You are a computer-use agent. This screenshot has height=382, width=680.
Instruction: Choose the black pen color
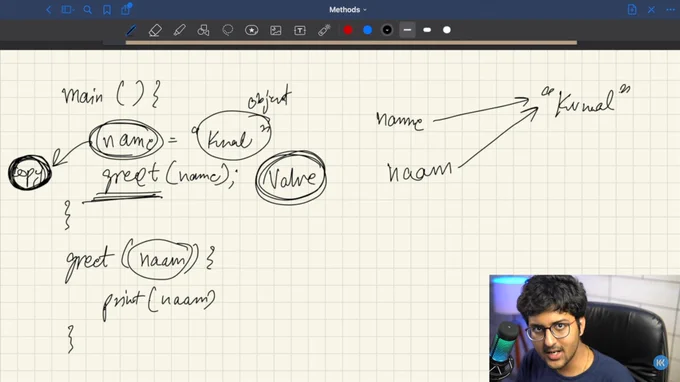click(x=387, y=30)
